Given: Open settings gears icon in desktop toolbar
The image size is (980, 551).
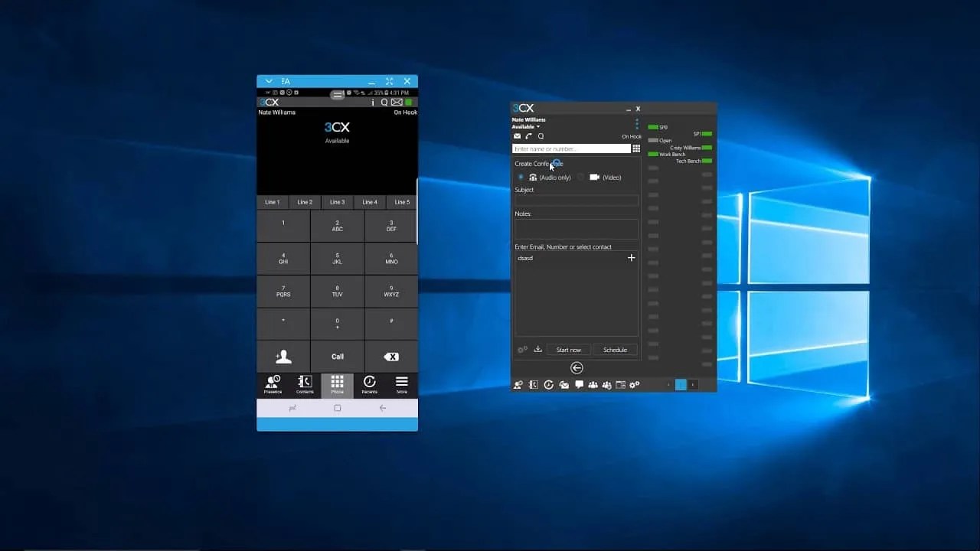Looking at the screenshot, I should 634,385.
